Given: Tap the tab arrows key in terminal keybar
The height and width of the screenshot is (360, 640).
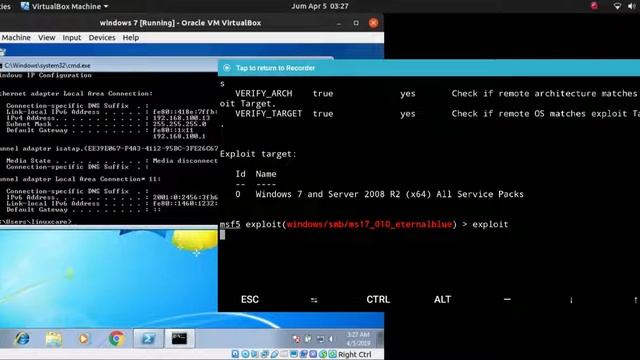Looking at the screenshot, I should [314, 300].
